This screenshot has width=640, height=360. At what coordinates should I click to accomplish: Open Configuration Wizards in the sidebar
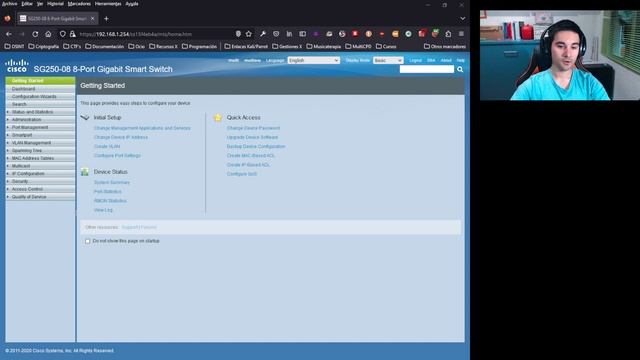pos(40,96)
